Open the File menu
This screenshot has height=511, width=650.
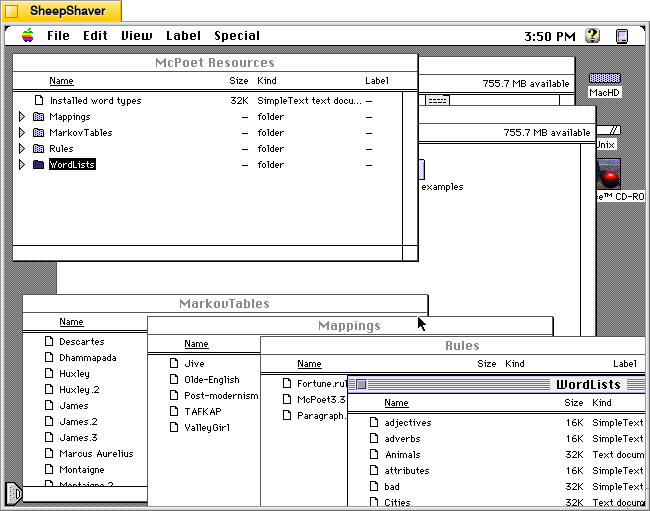[58, 36]
